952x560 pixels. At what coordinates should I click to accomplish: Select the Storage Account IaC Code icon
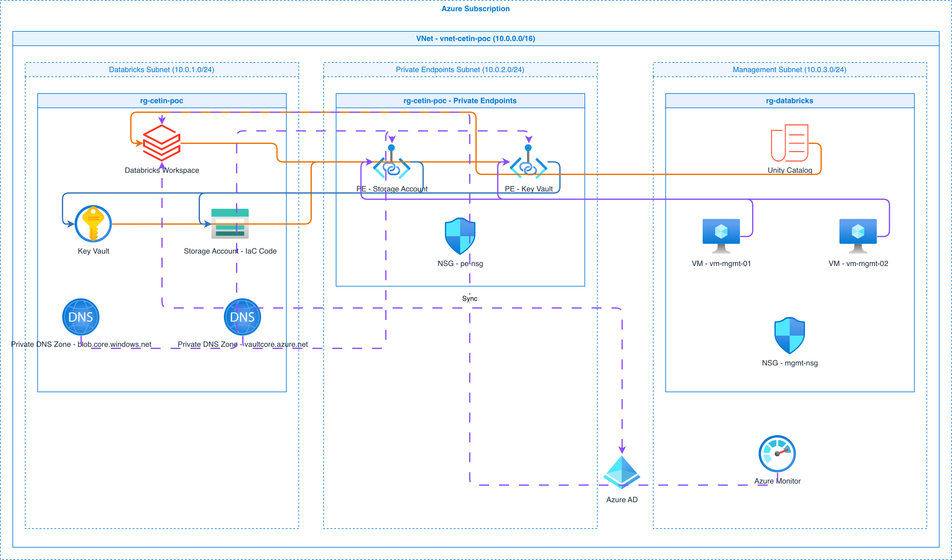pos(230,224)
